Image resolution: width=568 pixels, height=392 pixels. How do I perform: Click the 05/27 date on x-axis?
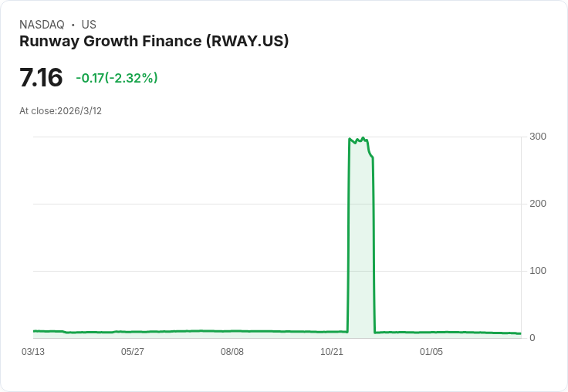click(x=133, y=352)
